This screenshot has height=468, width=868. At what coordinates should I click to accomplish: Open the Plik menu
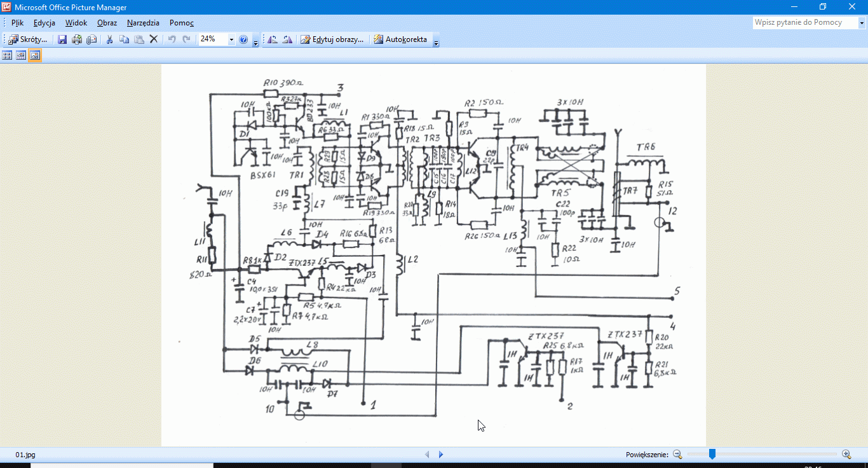pyautogui.click(x=17, y=23)
